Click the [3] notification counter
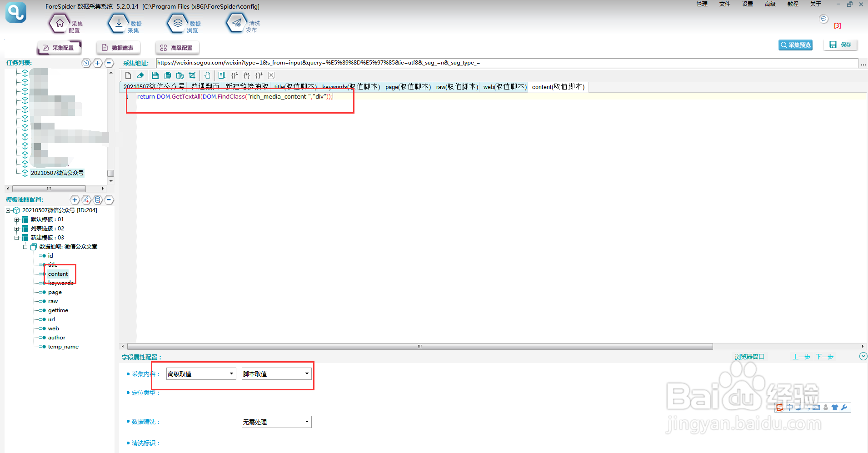 [837, 26]
